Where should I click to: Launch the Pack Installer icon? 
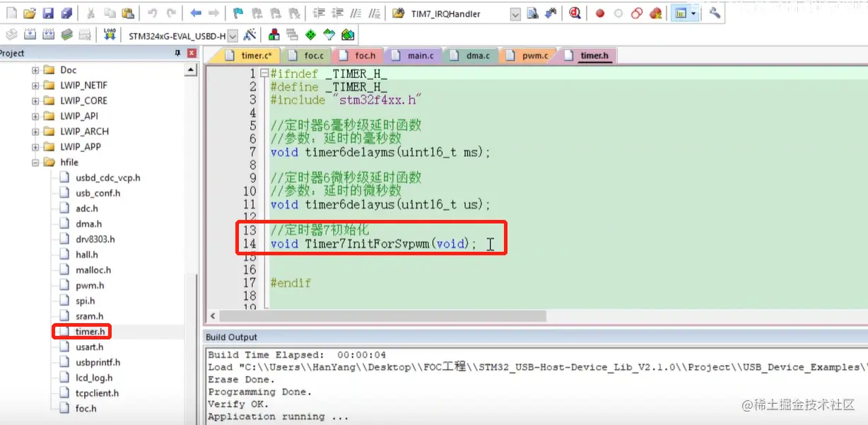(x=348, y=35)
